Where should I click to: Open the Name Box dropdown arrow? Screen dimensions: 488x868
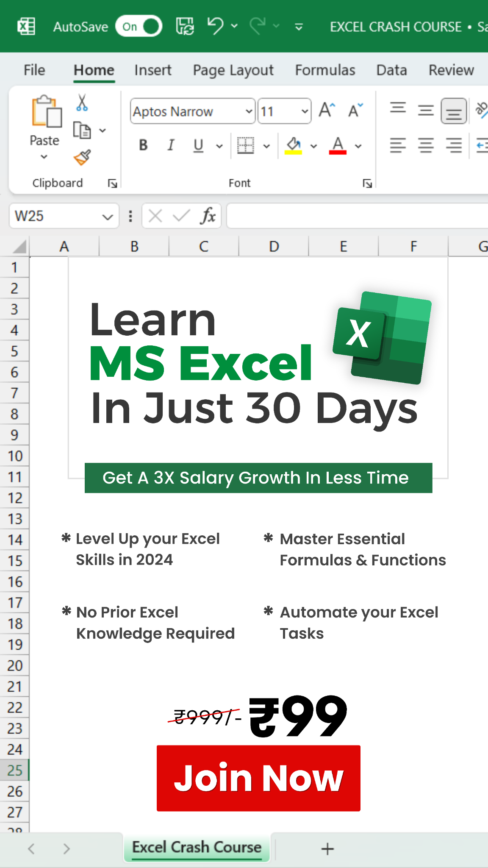click(x=108, y=217)
